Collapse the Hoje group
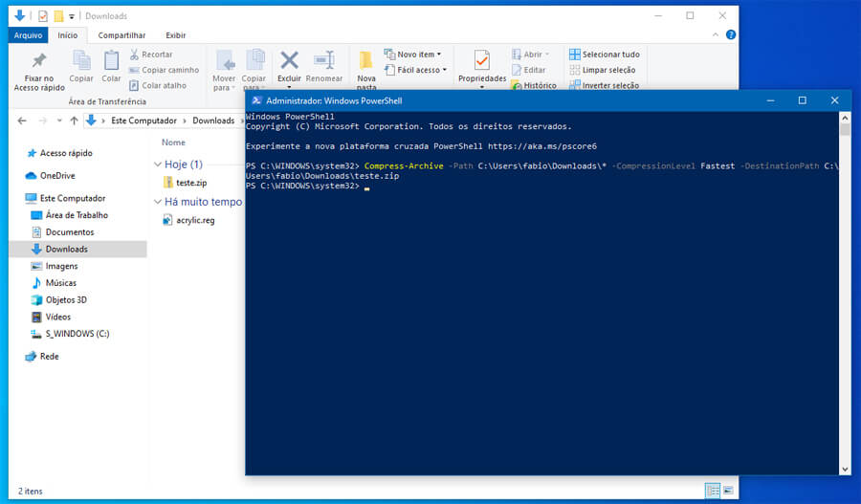861x504 pixels. (158, 164)
